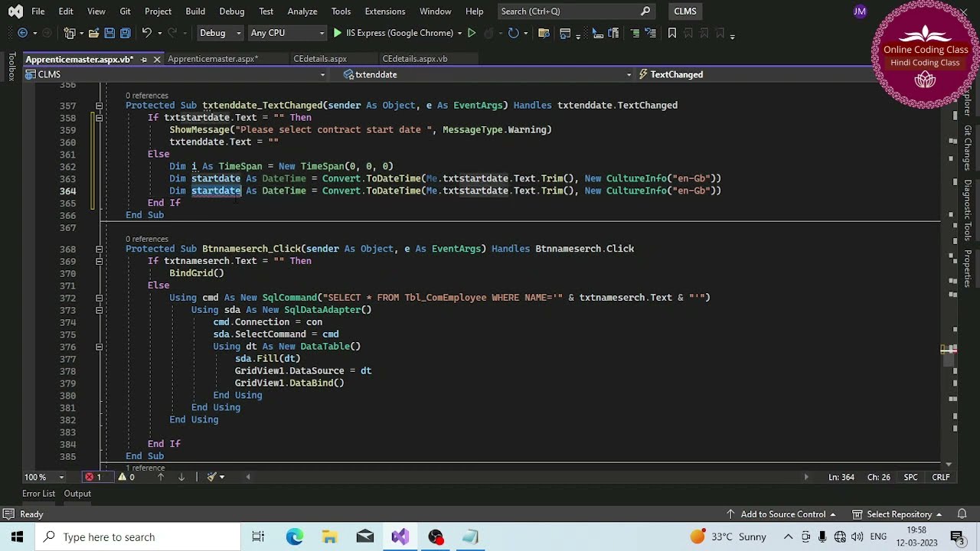Start IIS Express with the green play icon

[x=337, y=33]
